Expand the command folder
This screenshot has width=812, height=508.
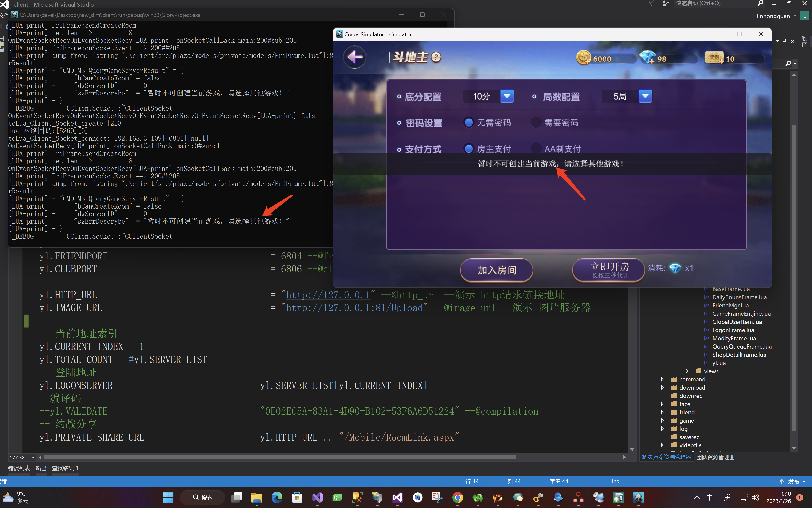click(662, 379)
